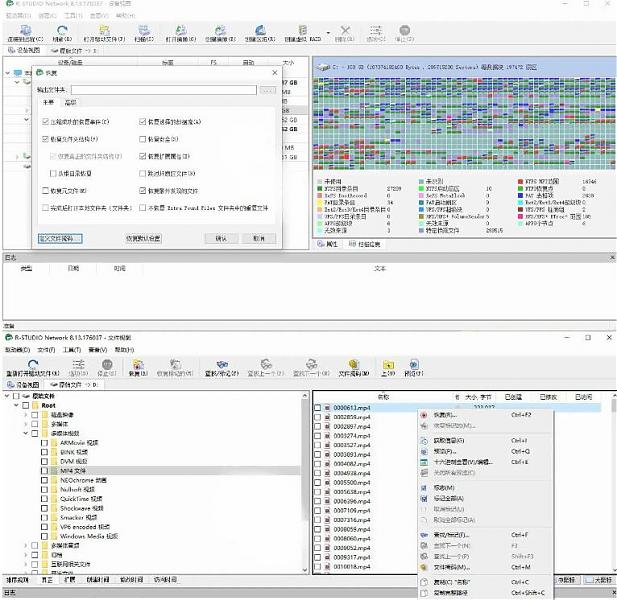Select the Extensions sort tab
Screen dimensions: 617x600
71,579
